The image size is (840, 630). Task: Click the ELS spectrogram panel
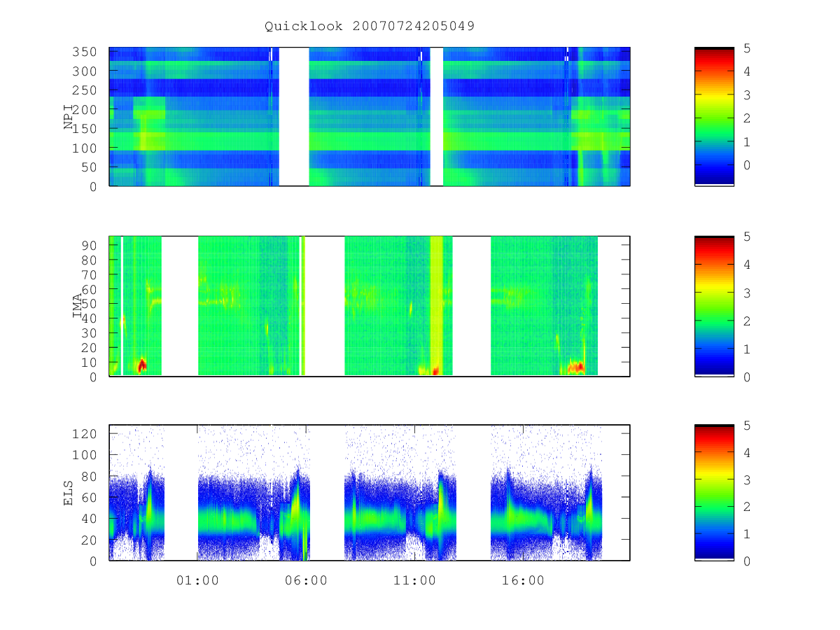[x=370, y=493]
